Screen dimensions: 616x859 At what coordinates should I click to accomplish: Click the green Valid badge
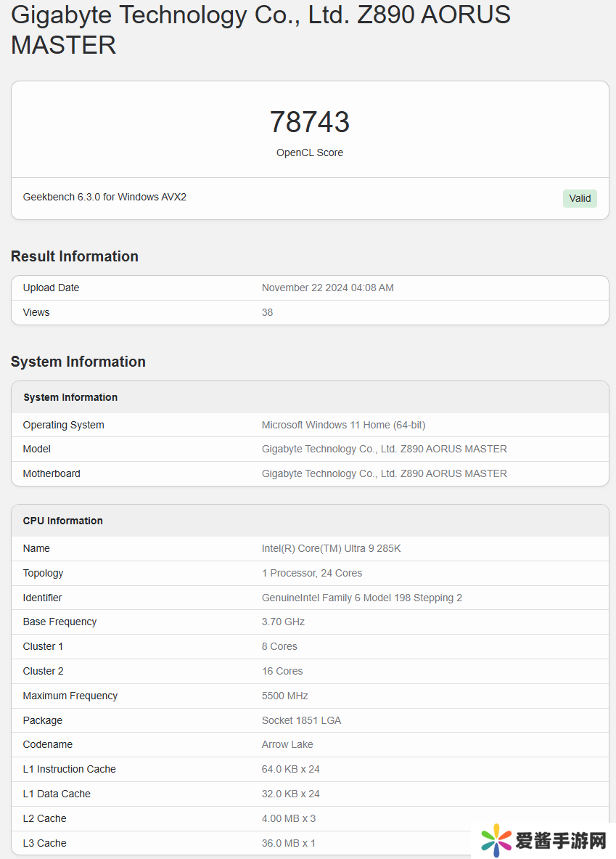[580, 198]
